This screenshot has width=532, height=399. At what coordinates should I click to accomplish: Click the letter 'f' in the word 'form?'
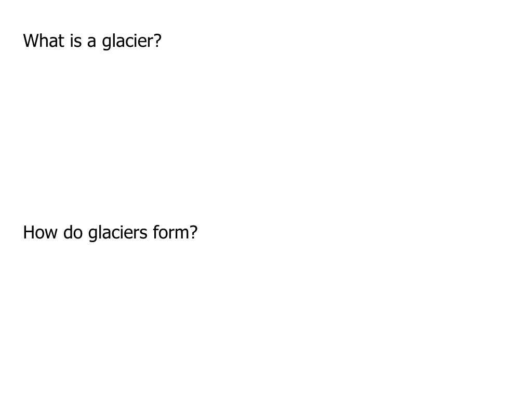pos(156,232)
